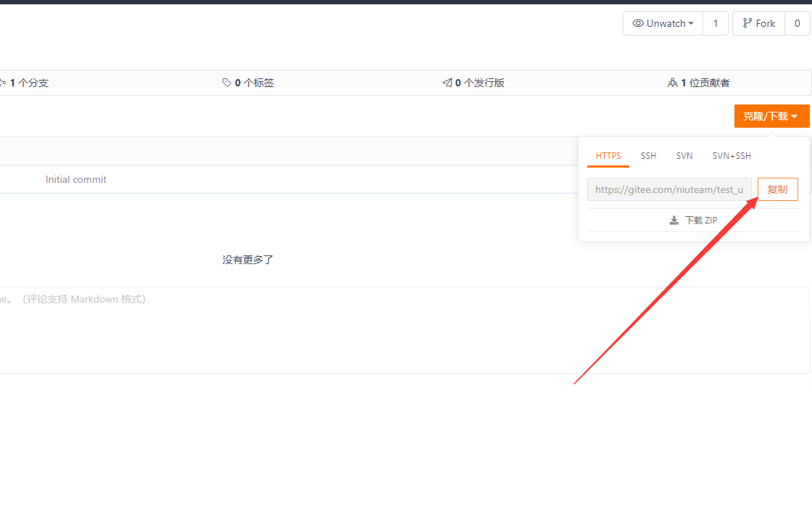Click the Fork branch icon
This screenshot has width=812, height=513.
click(x=747, y=23)
